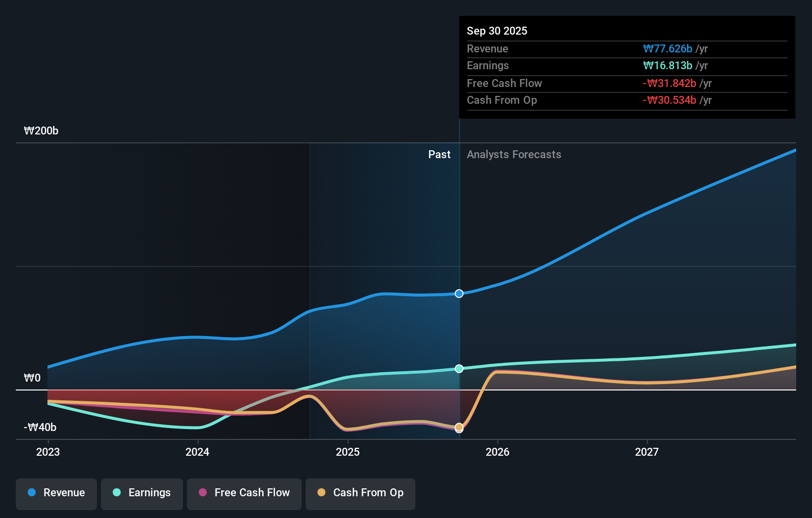
Task: Select the orange Cash From Op legend dot
Action: click(322, 493)
